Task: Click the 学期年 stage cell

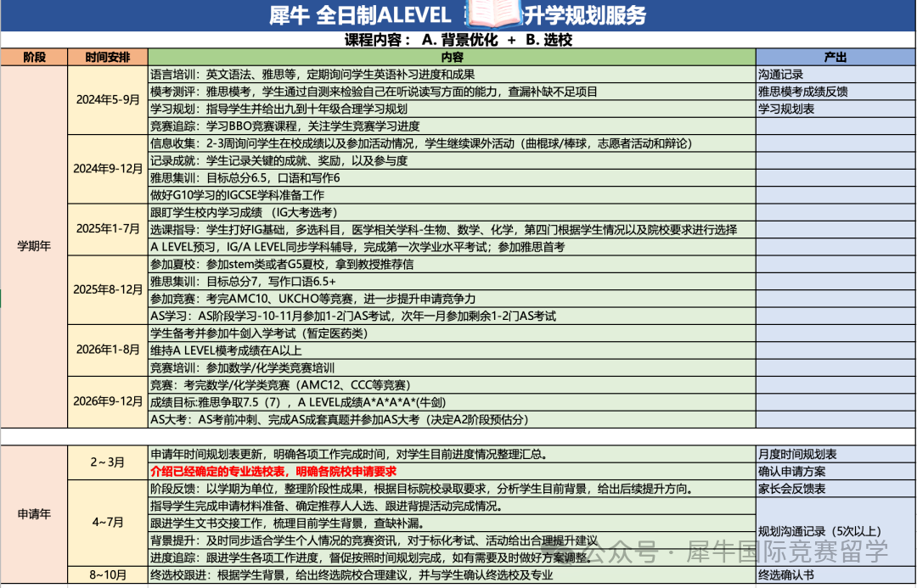Action: click(x=35, y=246)
